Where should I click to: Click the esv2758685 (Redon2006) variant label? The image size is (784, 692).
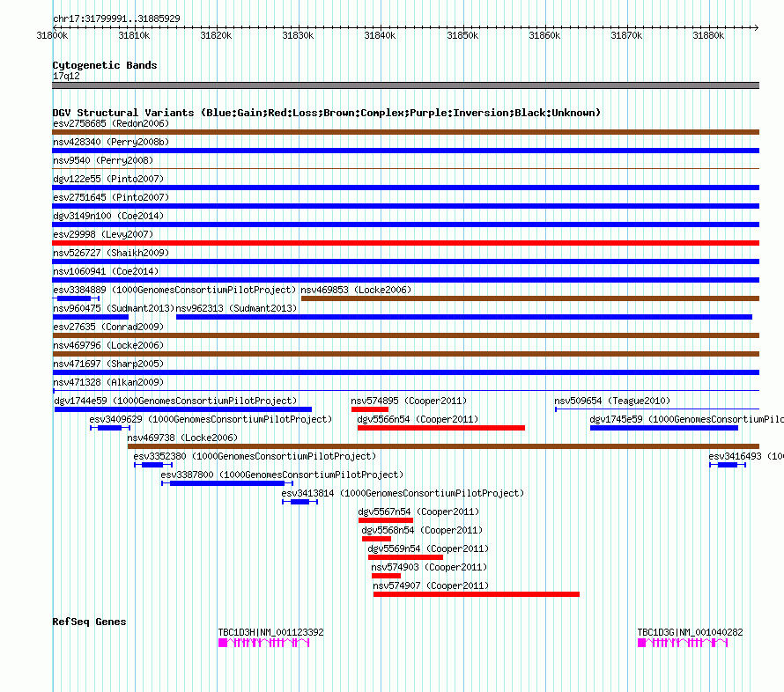pyautogui.click(x=111, y=123)
